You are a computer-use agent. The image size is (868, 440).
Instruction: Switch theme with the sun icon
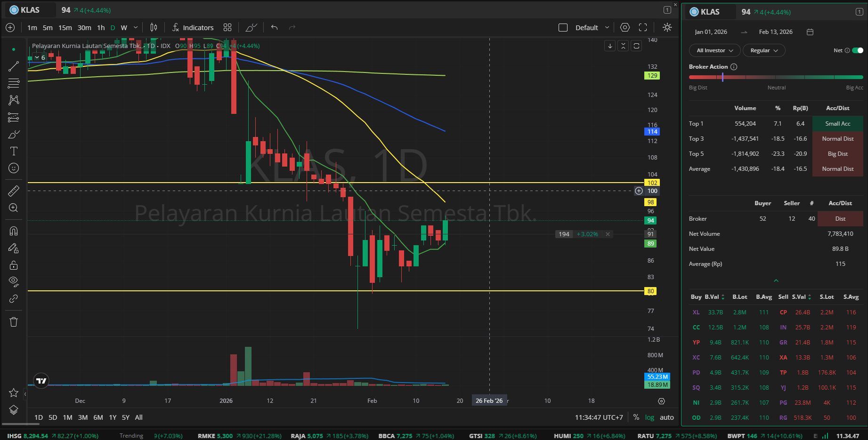tap(667, 28)
